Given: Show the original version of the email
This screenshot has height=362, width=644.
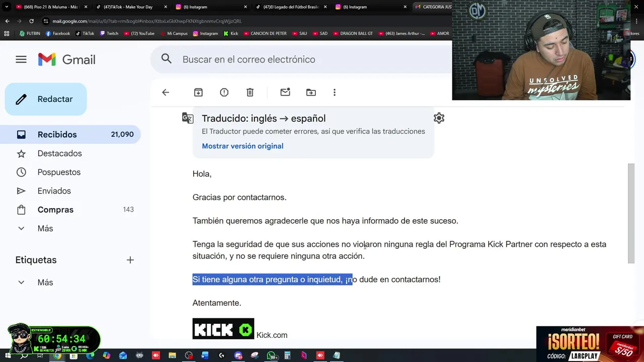Looking at the screenshot, I should pyautogui.click(x=243, y=146).
